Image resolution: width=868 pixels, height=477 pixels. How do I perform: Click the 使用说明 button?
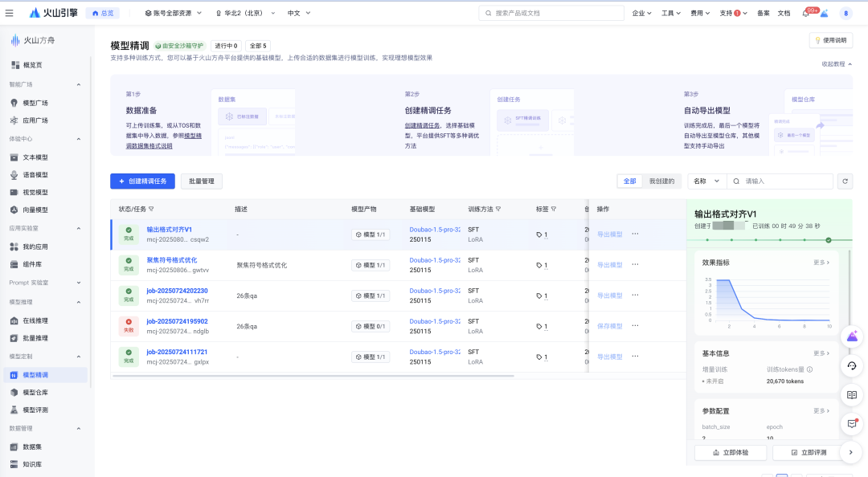coord(831,40)
